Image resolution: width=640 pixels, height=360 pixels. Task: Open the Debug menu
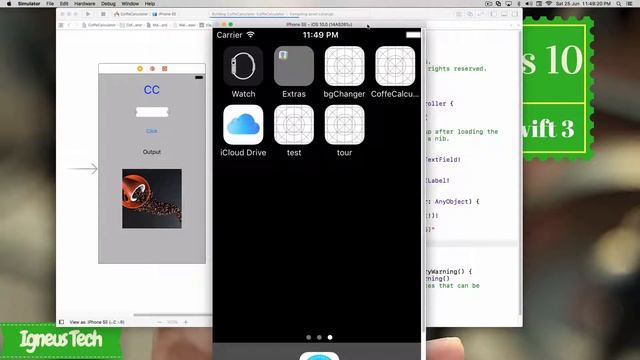point(108,4)
